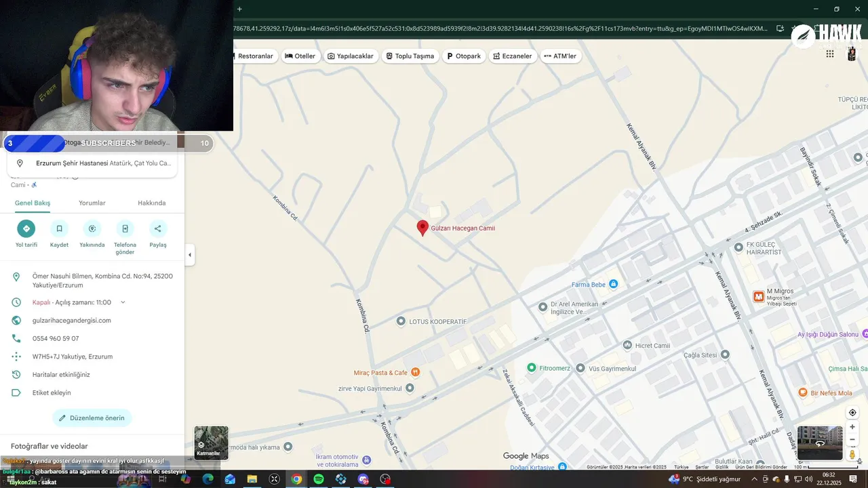Expand the opening hours details
This screenshot has width=868, height=488.
pyautogui.click(x=123, y=302)
